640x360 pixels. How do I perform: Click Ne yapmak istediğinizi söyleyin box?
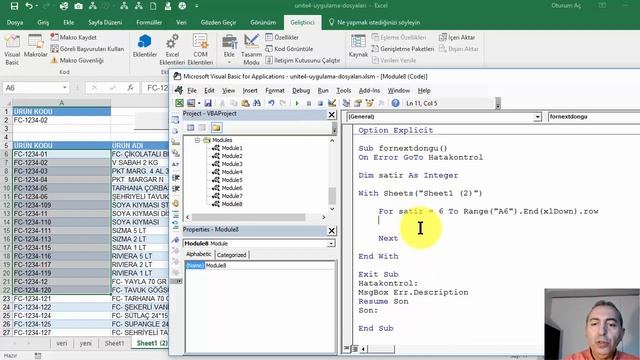[374, 22]
